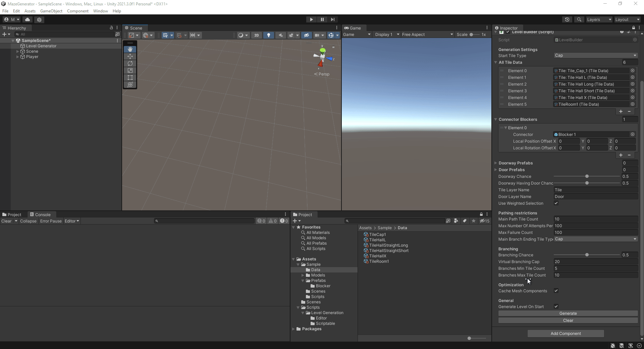Adjust the Doorway Chance slider
The width and height of the screenshot is (644, 349).
[x=587, y=177]
